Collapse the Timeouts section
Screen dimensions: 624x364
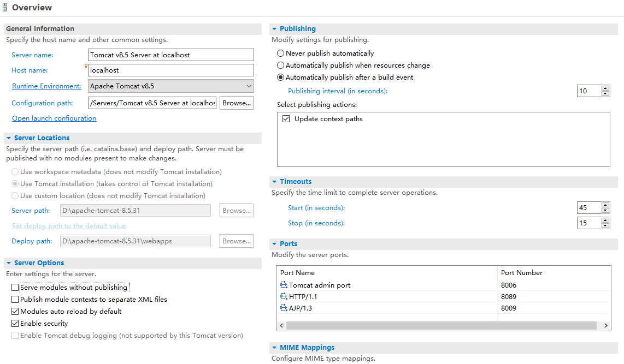[274, 182]
